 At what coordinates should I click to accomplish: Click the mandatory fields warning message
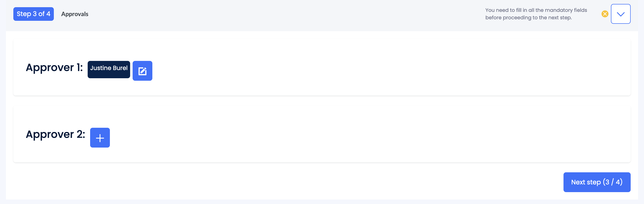coord(536,14)
